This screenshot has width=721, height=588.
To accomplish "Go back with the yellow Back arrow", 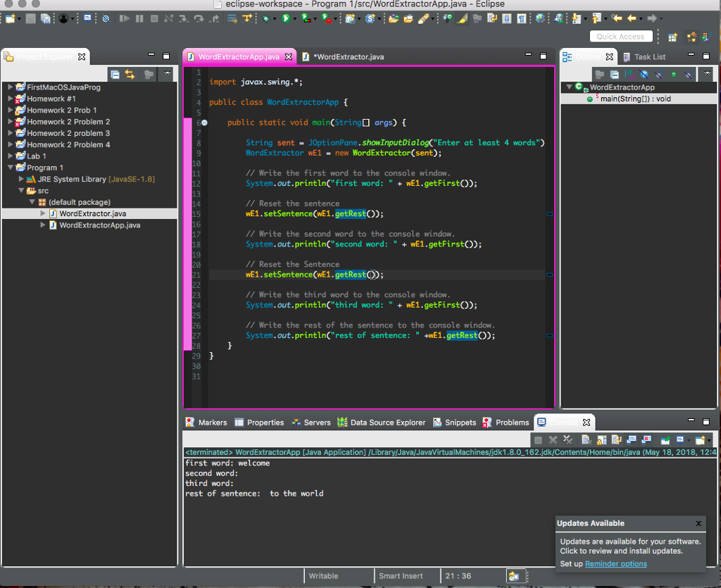I will [x=632, y=18].
